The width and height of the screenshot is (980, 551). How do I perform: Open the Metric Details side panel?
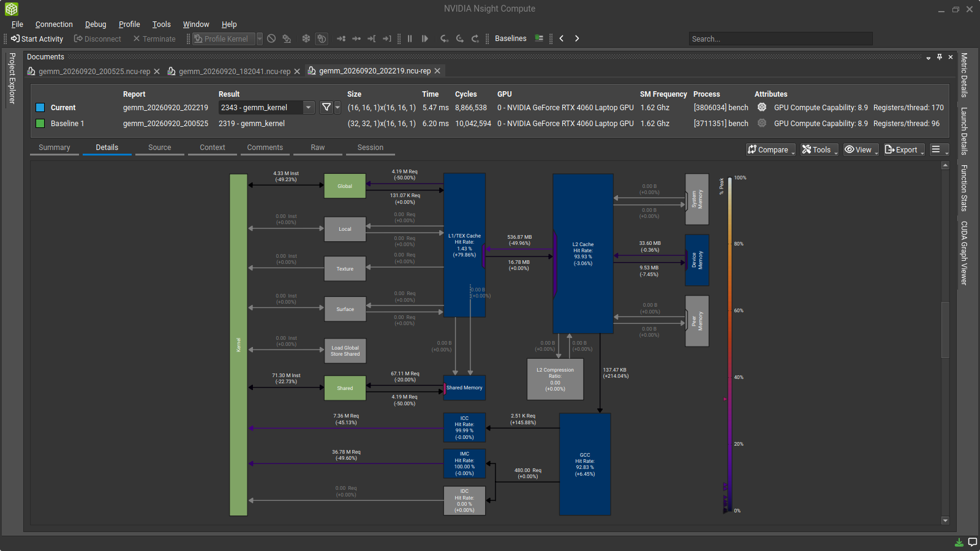pyautogui.click(x=964, y=75)
